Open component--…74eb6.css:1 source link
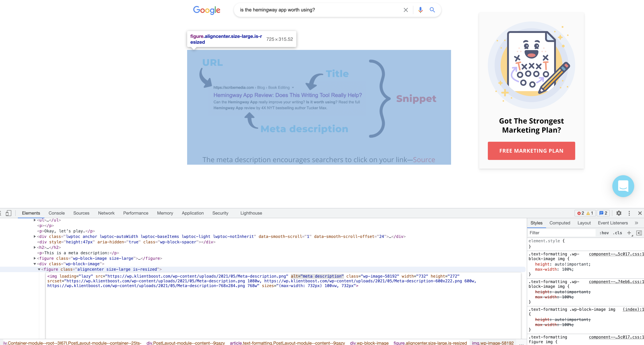This screenshot has width=644, height=345. tap(616, 282)
